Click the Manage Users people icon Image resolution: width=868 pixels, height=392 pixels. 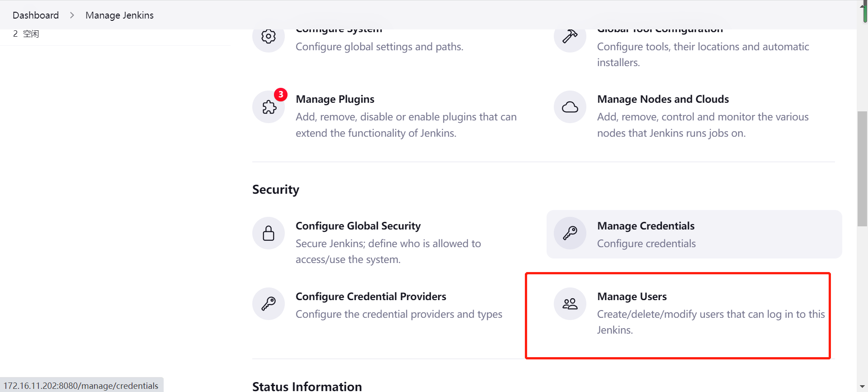(x=570, y=304)
